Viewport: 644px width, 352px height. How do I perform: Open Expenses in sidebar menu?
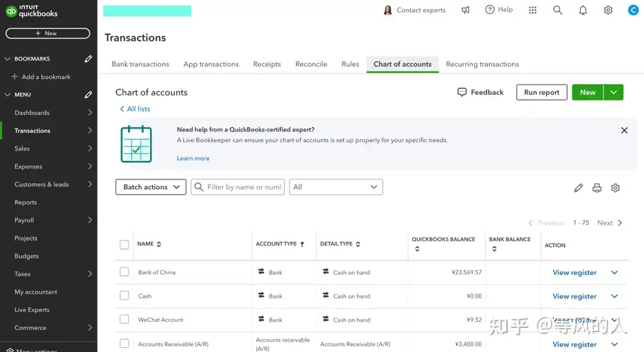[28, 166]
